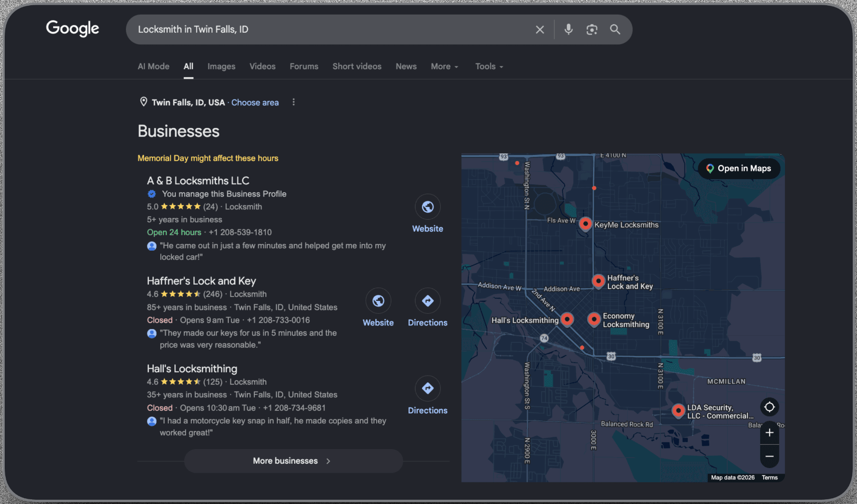Switch to the Videos tab
The height and width of the screenshot is (504, 857).
pyautogui.click(x=262, y=66)
